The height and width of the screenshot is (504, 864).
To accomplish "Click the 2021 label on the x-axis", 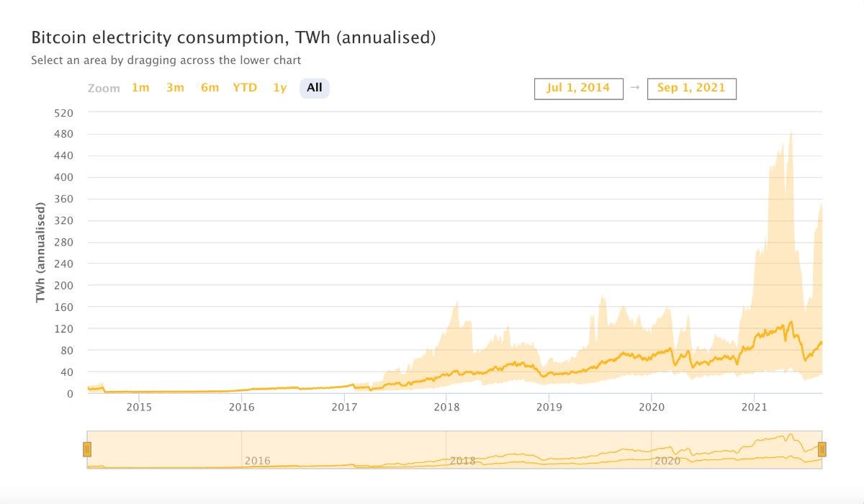I will click(755, 407).
